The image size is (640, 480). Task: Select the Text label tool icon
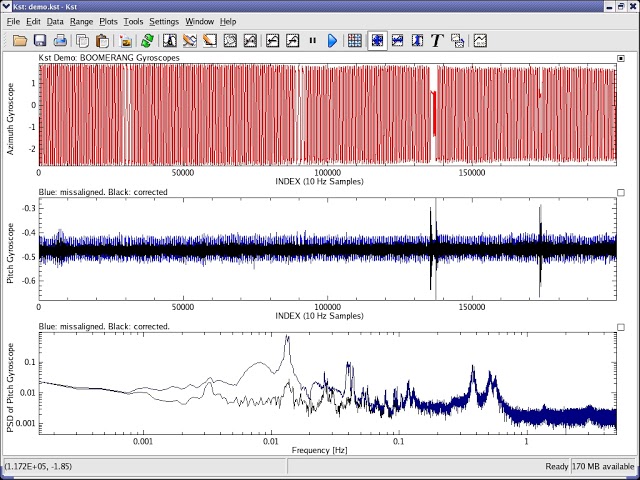437,40
